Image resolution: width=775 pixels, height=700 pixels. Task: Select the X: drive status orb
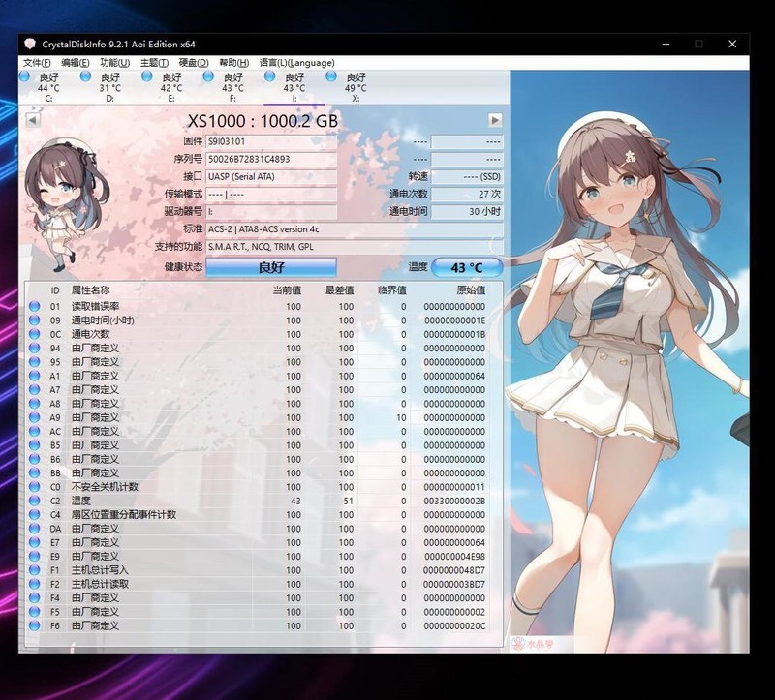point(331,76)
